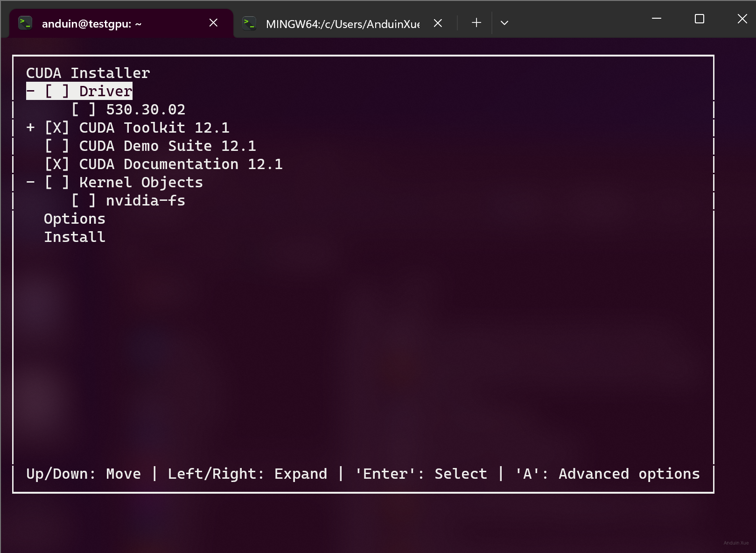Image resolution: width=756 pixels, height=553 pixels.
Task: Maximize the terminal window
Action: pyautogui.click(x=699, y=19)
